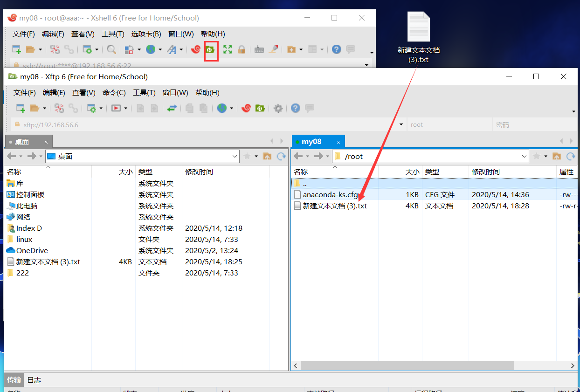Click the root username field

(449, 125)
